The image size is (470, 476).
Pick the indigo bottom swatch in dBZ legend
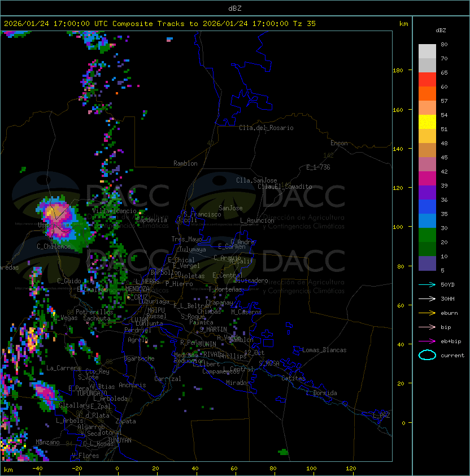pos(427,263)
